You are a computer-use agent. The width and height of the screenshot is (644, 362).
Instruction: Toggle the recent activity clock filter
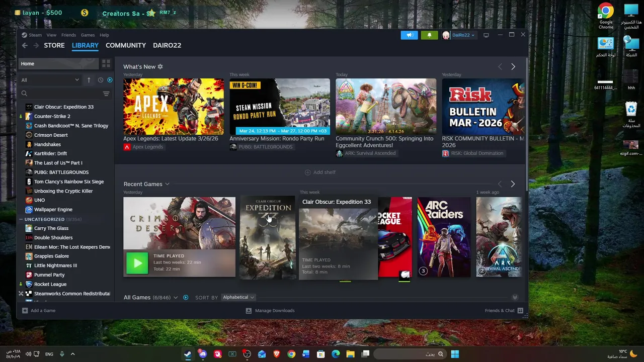tap(101, 80)
